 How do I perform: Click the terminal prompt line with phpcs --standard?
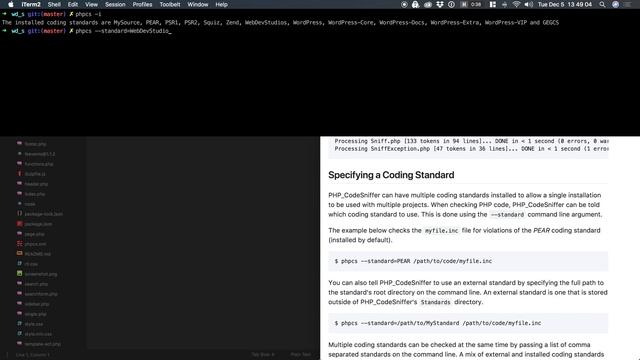click(x=87, y=31)
